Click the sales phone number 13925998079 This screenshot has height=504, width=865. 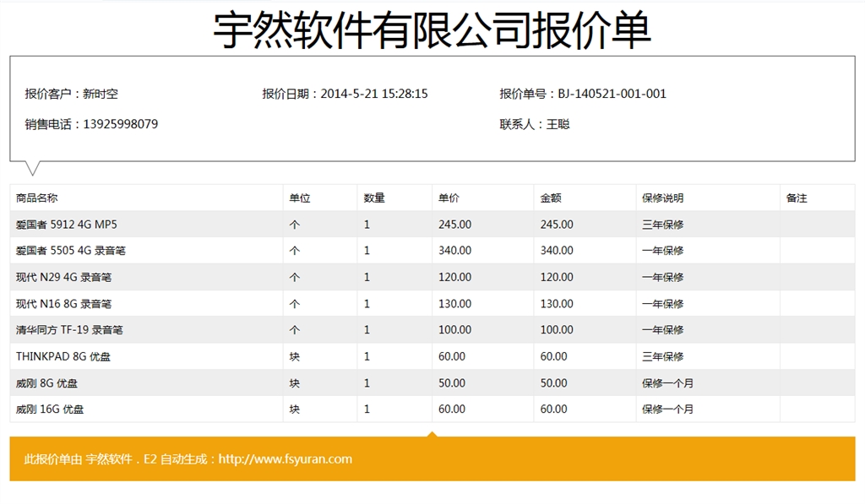coord(120,124)
